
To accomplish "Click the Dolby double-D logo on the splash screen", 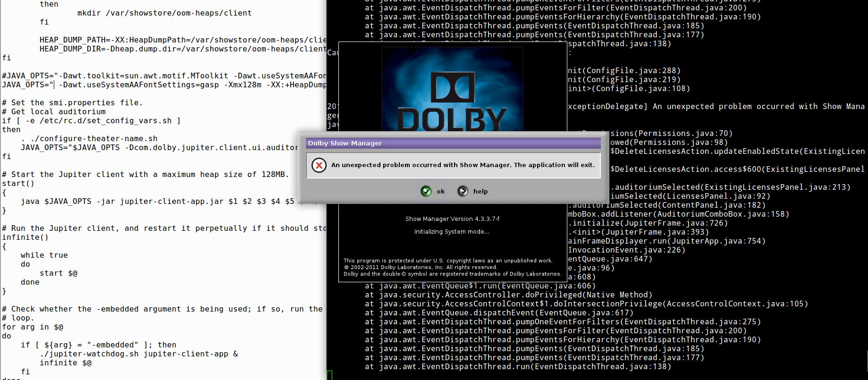I will click(x=452, y=88).
